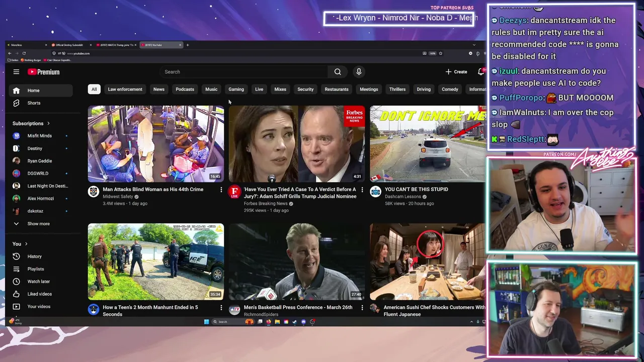Select the Gaming filter chip

236,89
